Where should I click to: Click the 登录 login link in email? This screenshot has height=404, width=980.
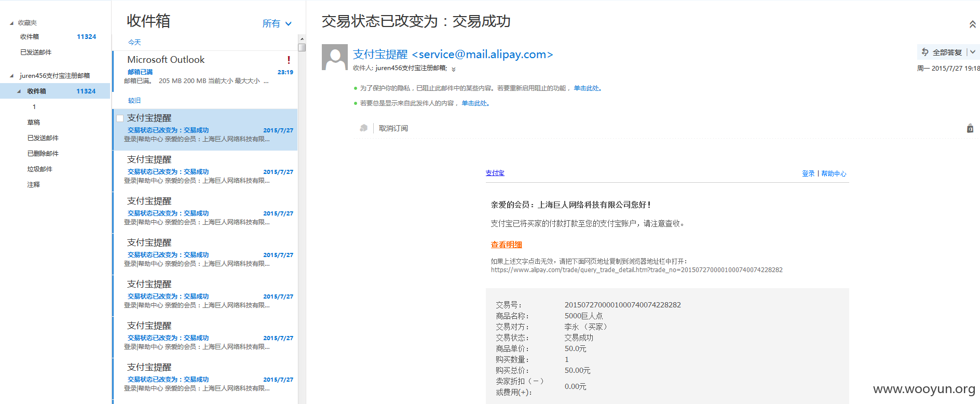pyautogui.click(x=808, y=173)
